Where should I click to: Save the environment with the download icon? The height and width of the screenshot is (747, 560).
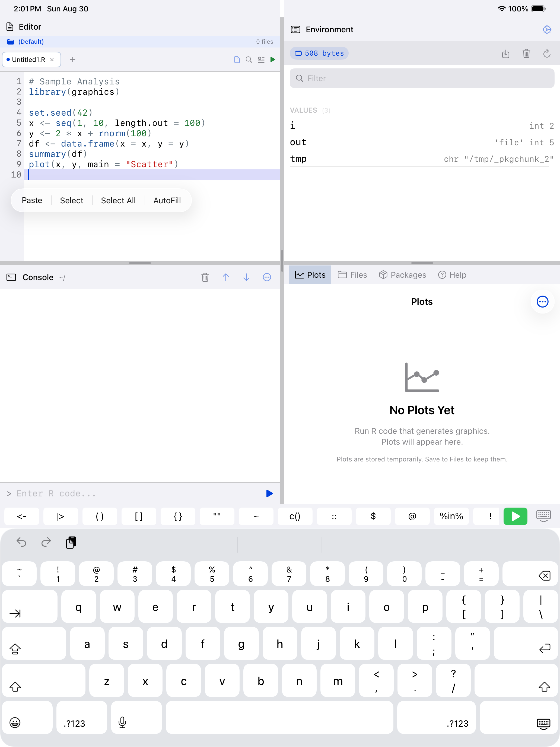(x=505, y=53)
